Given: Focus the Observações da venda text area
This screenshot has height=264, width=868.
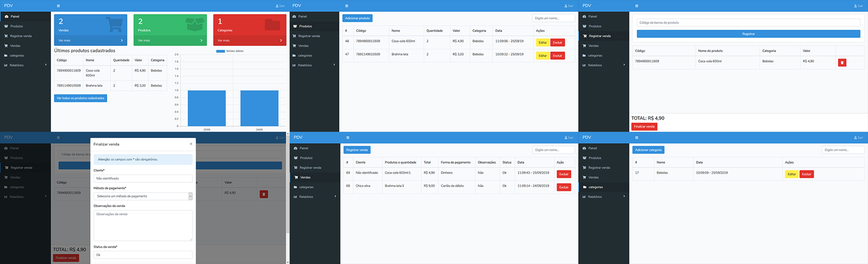Looking at the screenshot, I should click(143, 225).
